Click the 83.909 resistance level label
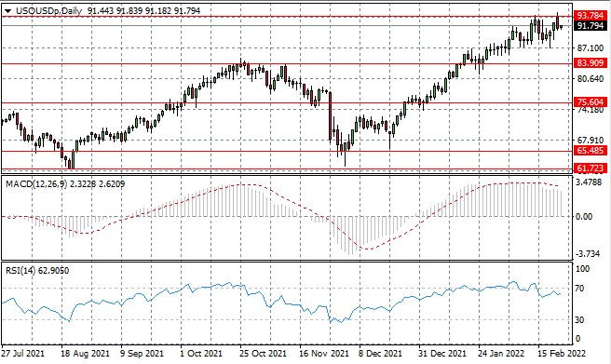 point(591,63)
